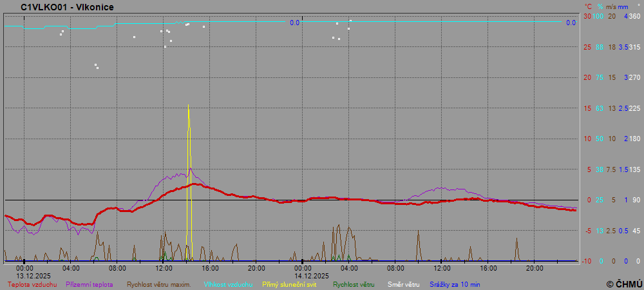Click the red -10 temperature axis value
Screen dimensions: 644x290
[x=587, y=261]
